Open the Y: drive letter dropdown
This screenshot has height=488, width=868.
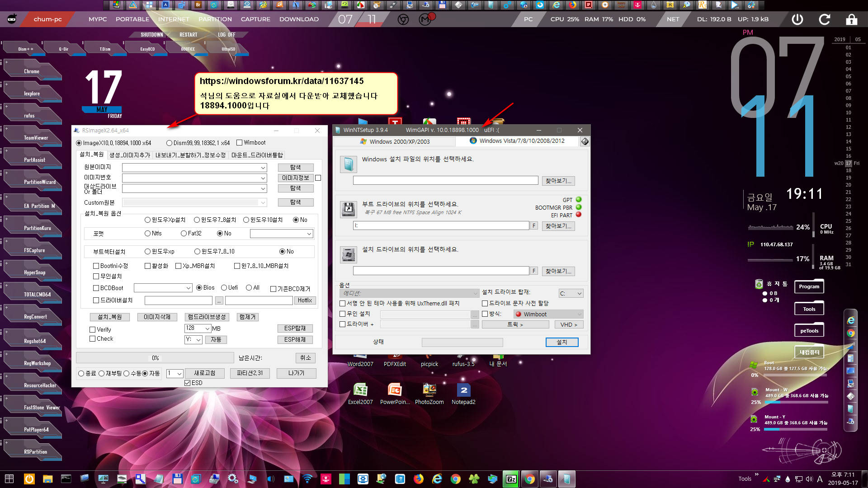(193, 340)
